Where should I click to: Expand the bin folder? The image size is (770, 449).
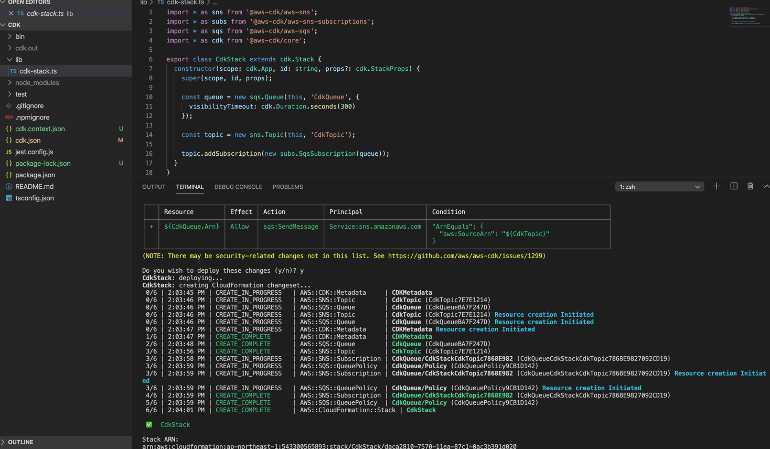pos(20,36)
